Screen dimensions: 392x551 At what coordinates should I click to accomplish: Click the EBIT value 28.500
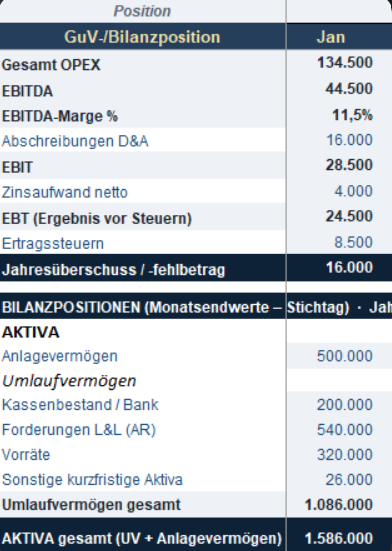click(349, 165)
